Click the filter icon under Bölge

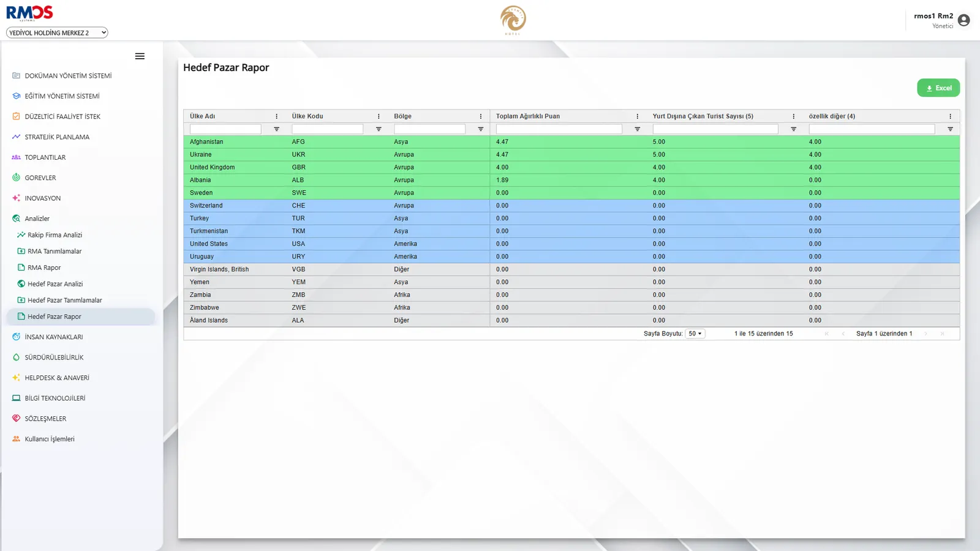point(481,129)
